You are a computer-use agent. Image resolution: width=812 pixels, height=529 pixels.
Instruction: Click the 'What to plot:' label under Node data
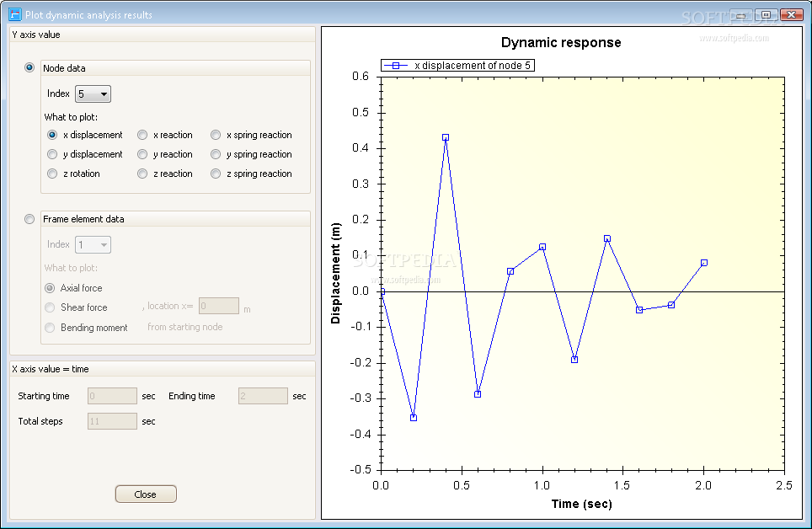[x=71, y=117]
